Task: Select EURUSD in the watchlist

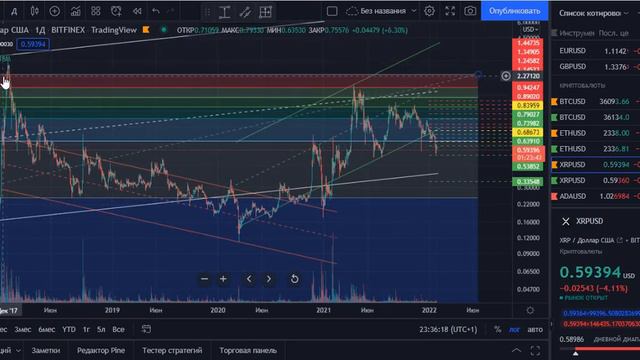Action: 596,51
